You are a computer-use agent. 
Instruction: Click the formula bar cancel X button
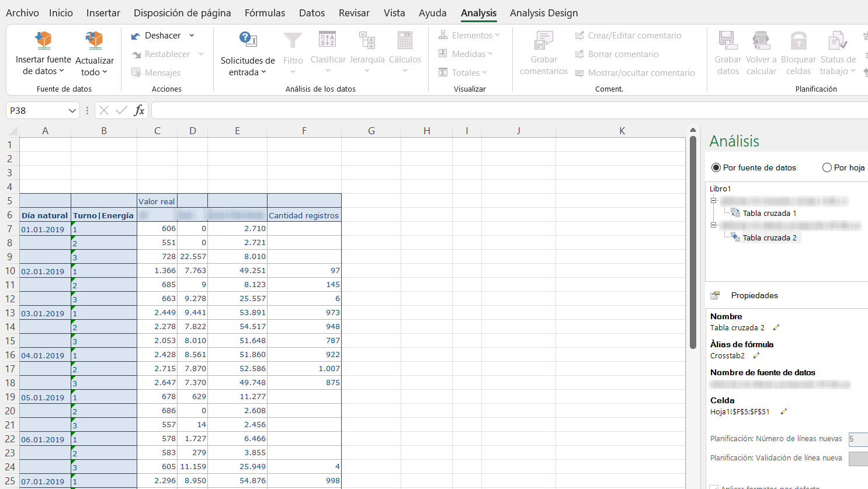tap(104, 110)
